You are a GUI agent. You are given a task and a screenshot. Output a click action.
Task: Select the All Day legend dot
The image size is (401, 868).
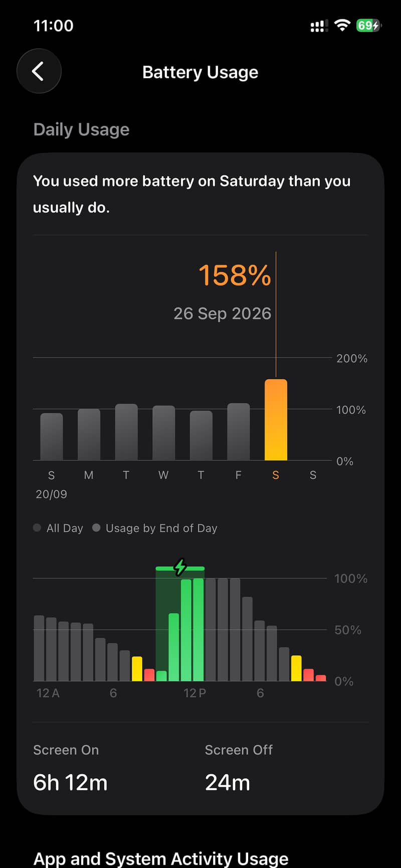(37, 528)
